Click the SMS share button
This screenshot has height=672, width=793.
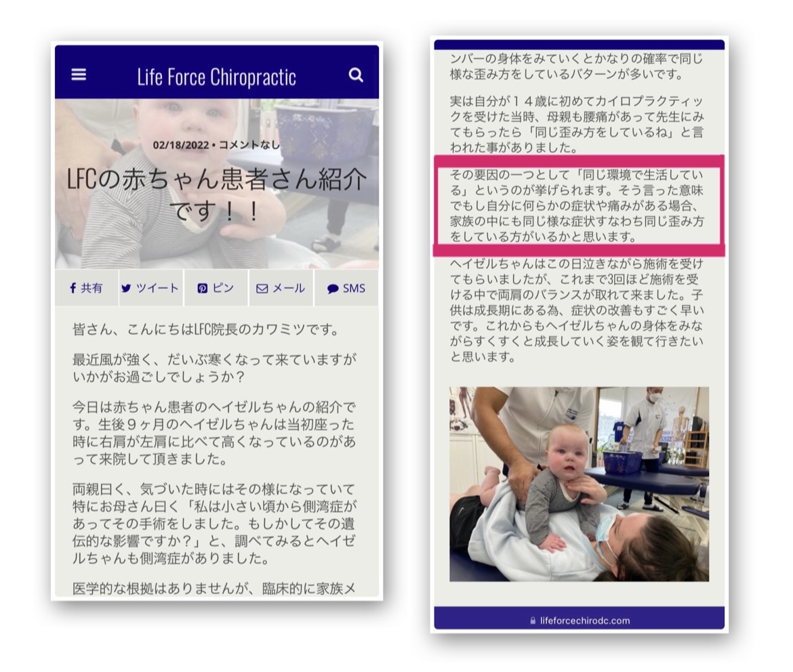click(346, 288)
